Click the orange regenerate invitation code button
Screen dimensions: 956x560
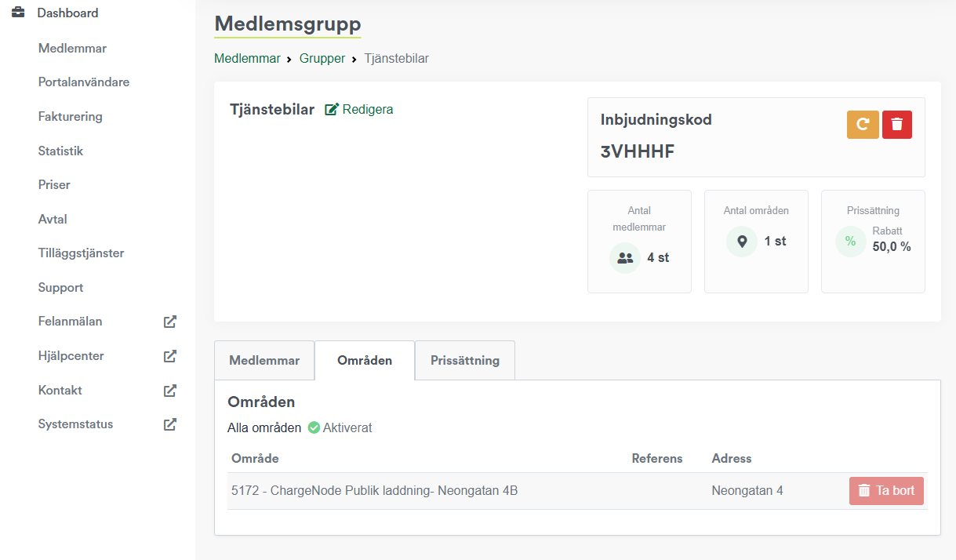point(863,125)
